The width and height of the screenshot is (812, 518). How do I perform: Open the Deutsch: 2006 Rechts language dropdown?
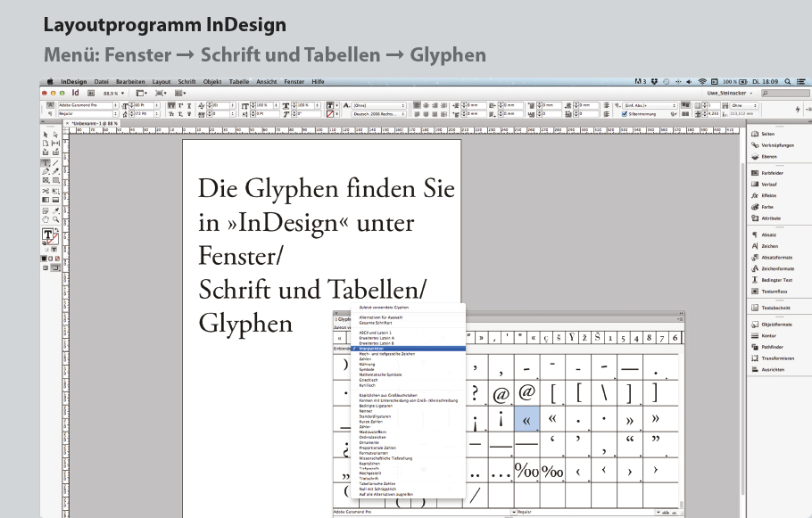point(378,114)
